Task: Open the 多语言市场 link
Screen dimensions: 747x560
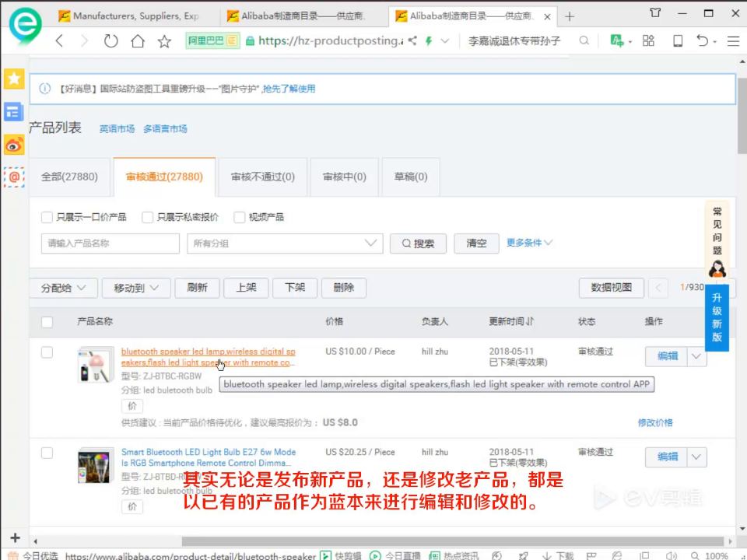Action: click(x=165, y=128)
